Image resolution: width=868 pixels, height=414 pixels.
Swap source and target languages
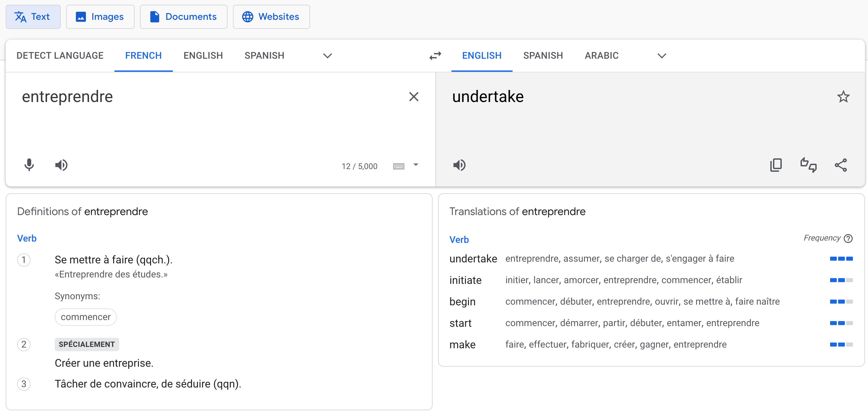[x=435, y=56]
